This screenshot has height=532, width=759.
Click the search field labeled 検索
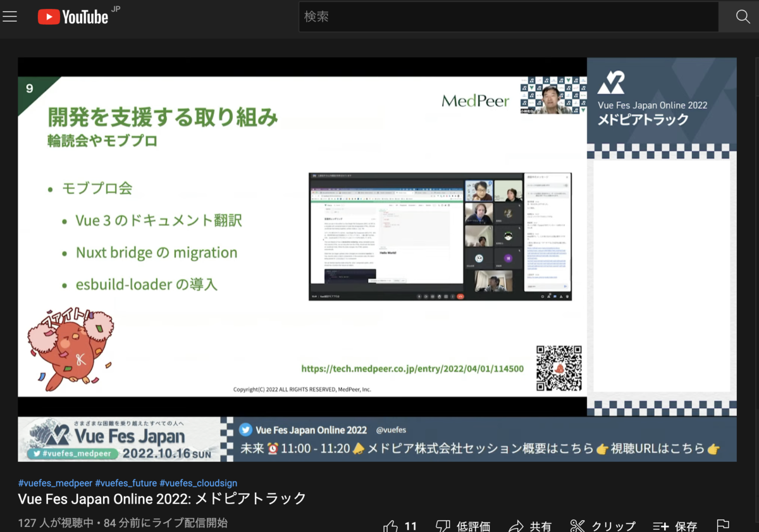509,16
